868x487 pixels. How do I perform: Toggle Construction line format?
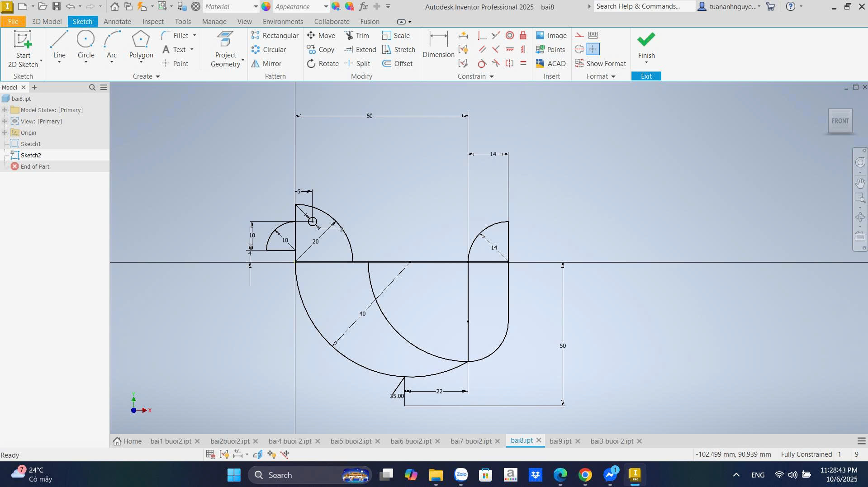click(x=579, y=35)
